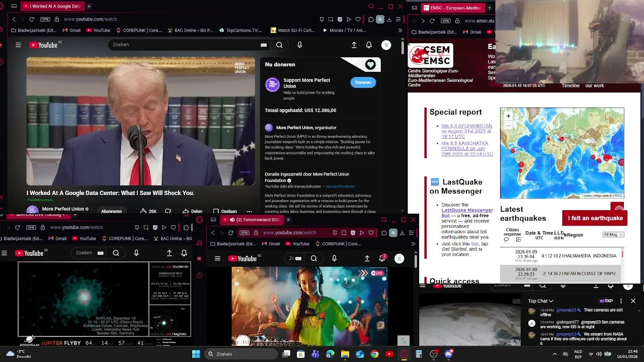Open Mw 6.0 AFGHANISTAN special report link

(466, 131)
